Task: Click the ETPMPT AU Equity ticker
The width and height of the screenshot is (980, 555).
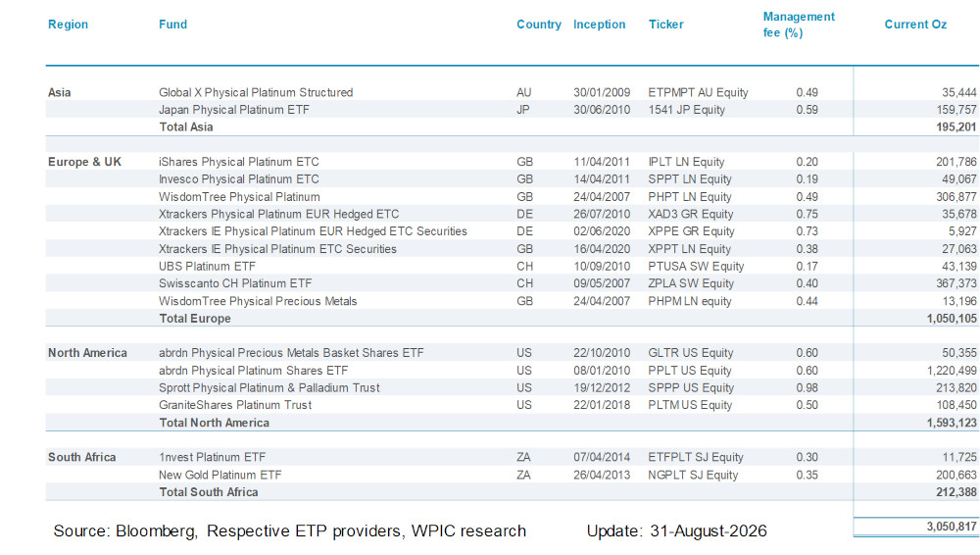Action: (x=698, y=92)
